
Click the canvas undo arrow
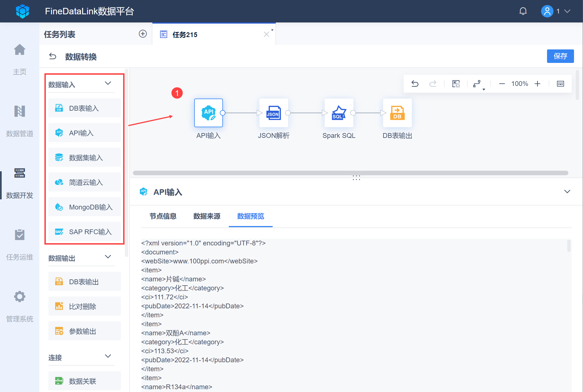point(415,84)
